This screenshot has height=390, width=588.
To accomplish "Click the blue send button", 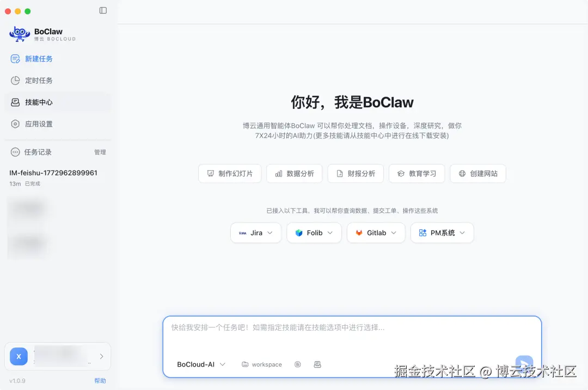I will [524, 364].
